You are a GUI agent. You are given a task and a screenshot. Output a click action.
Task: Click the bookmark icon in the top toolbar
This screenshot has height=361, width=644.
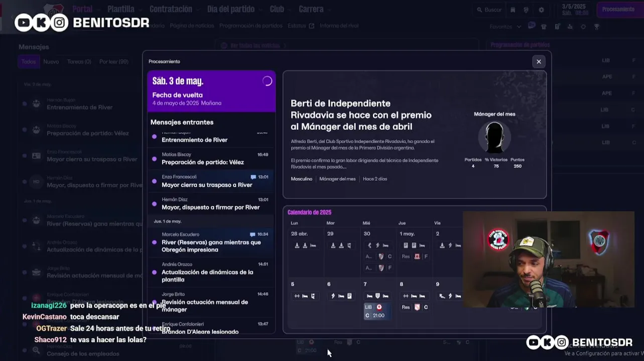click(512, 10)
